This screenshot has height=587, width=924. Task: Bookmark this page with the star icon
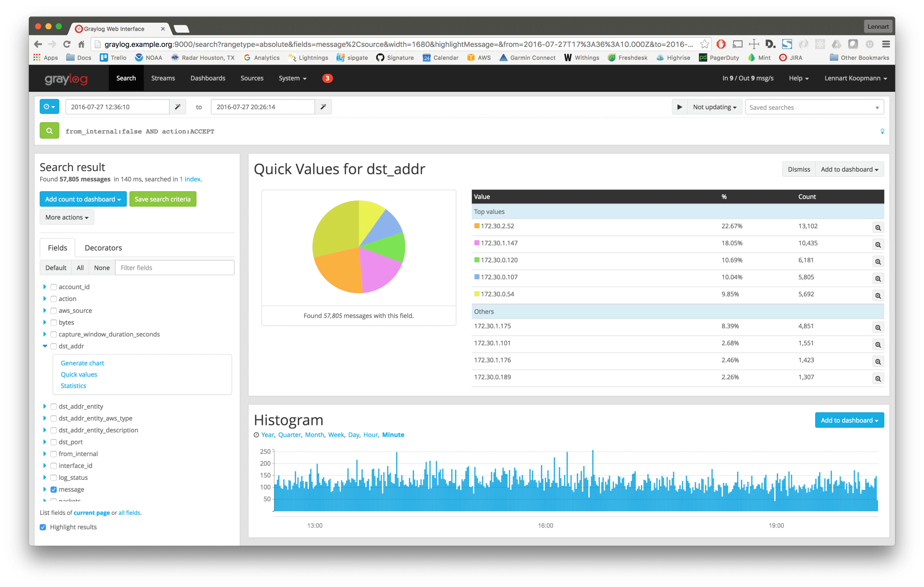704,44
